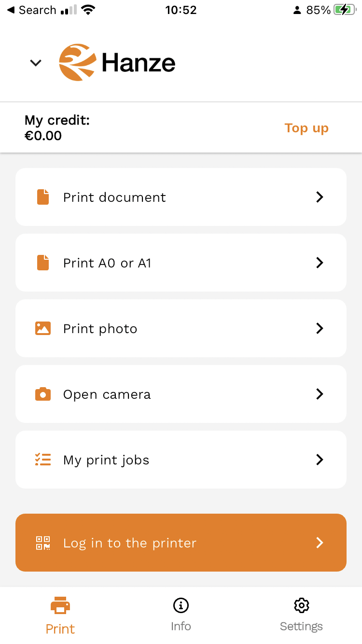362x644 pixels.
Task: Choose the Open camera option
Action: click(181, 394)
